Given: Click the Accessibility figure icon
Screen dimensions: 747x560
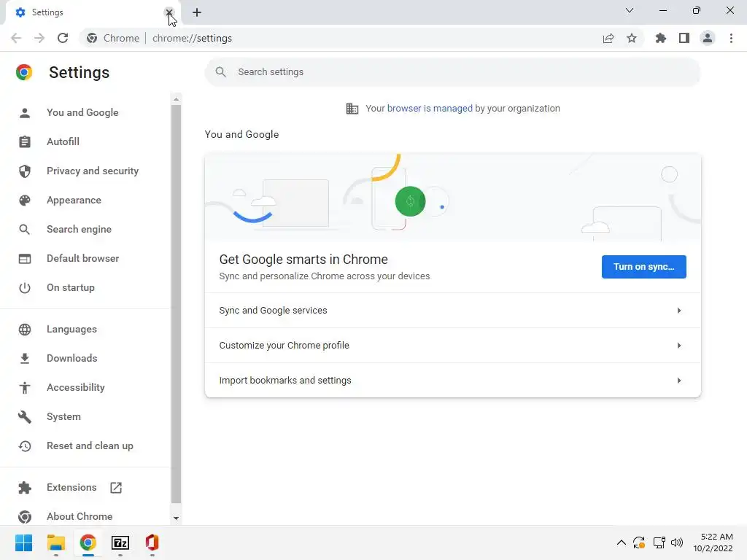Looking at the screenshot, I should pyautogui.click(x=25, y=388).
